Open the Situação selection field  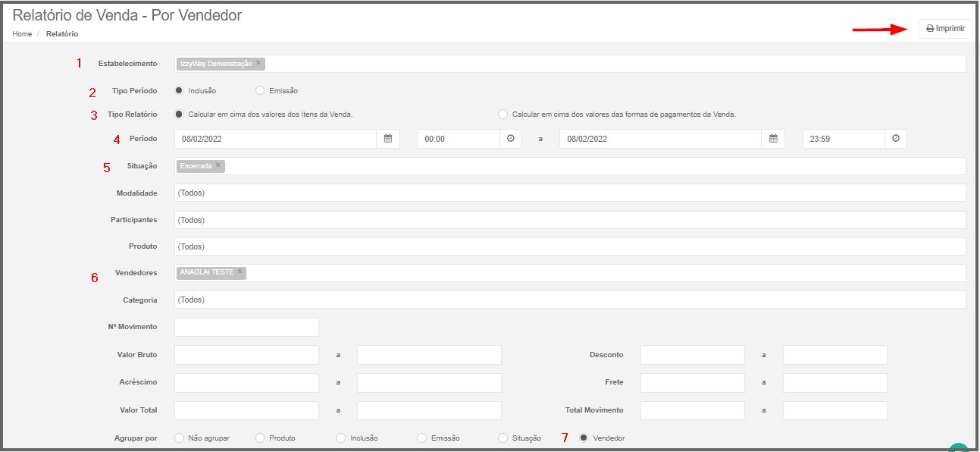[x=570, y=166]
